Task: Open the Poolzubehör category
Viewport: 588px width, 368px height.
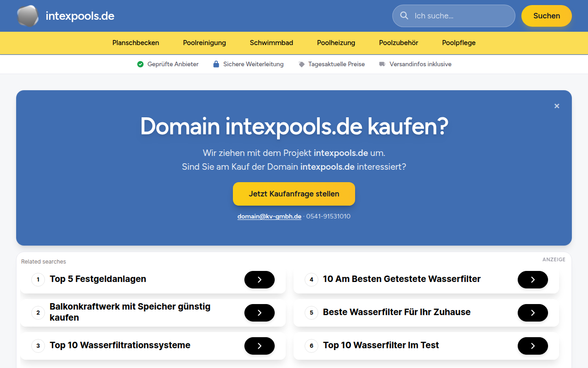Action: [x=399, y=43]
